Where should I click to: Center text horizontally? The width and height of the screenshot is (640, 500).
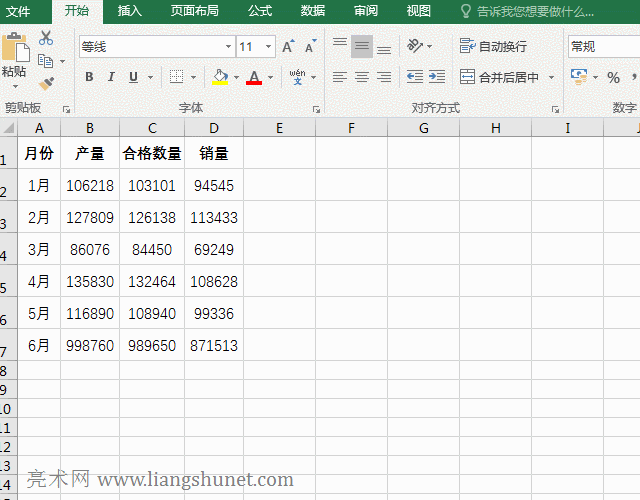(362, 77)
